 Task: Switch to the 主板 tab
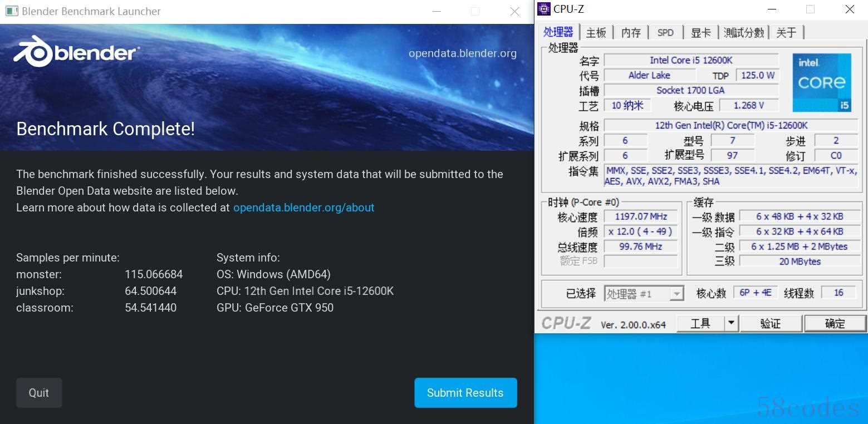pyautogui.click(x=596, y=33)
